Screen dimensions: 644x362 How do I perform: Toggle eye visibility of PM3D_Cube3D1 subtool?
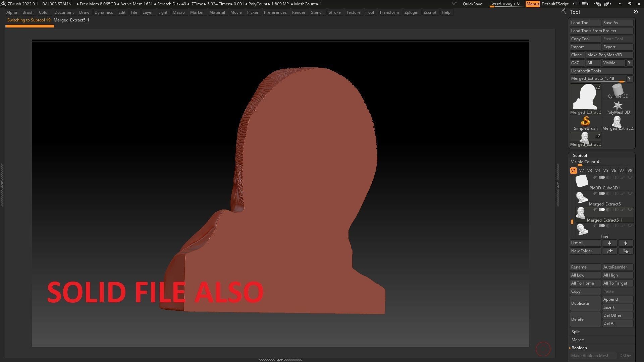[630, 177]
